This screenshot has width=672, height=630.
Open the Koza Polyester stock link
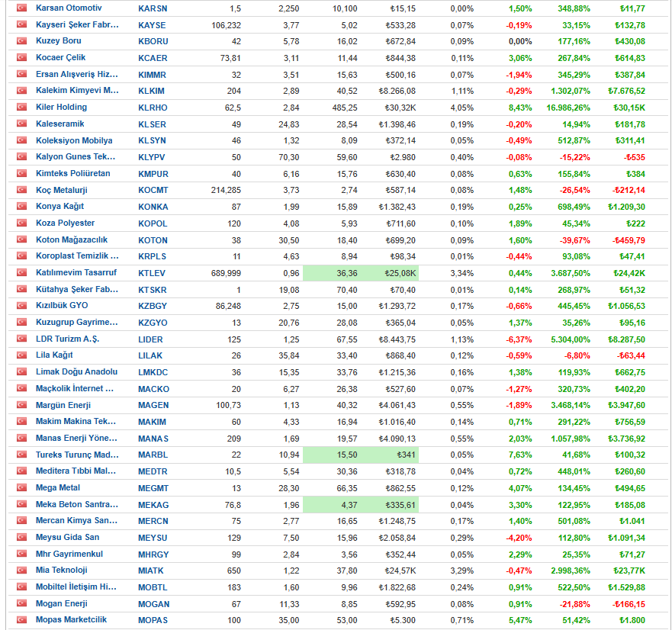[65, 223]
